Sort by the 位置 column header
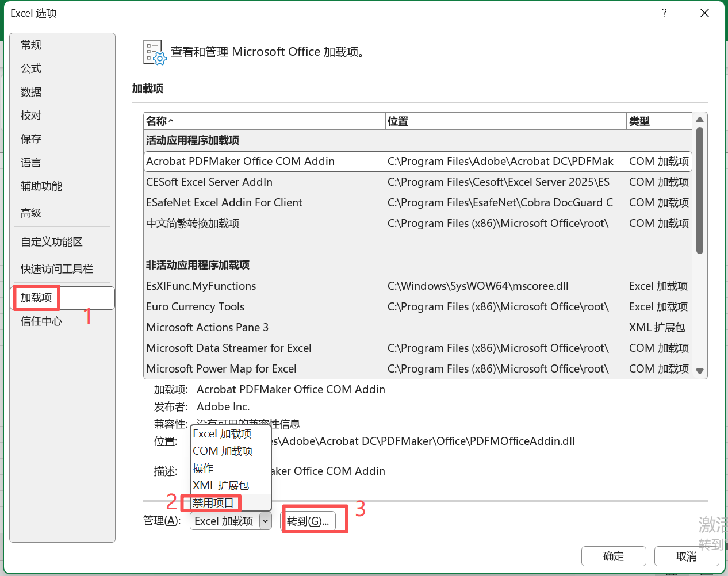728x576 pixels. click(505, 121)
